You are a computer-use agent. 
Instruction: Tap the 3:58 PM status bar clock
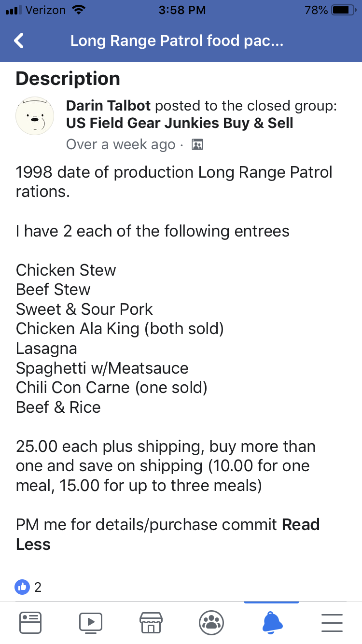181,10
